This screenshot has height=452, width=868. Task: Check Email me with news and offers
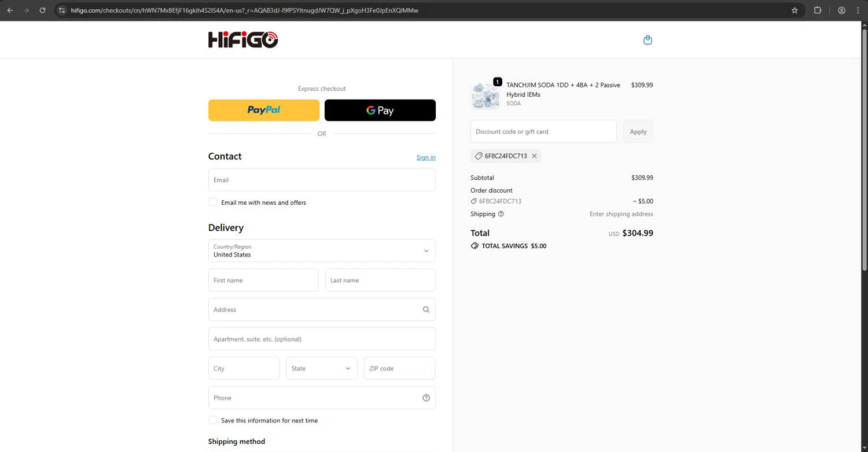(x=213, y=202)
